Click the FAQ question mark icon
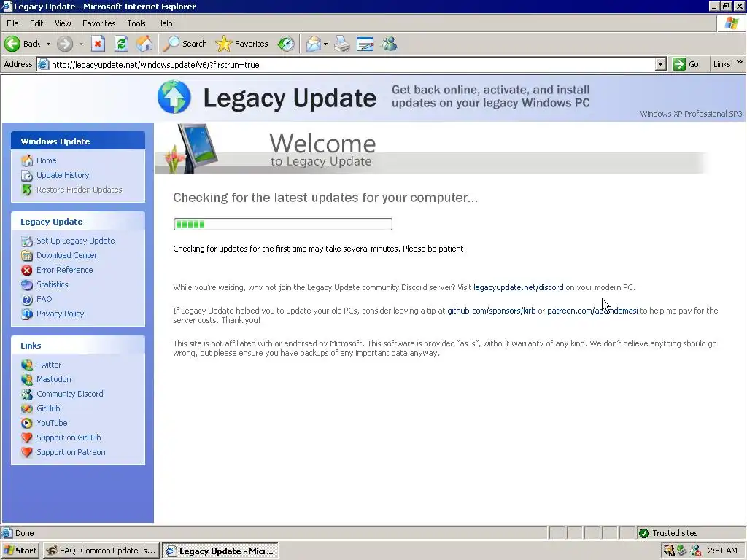Viewport: 747px width, 560px height. tap(27, 299)
